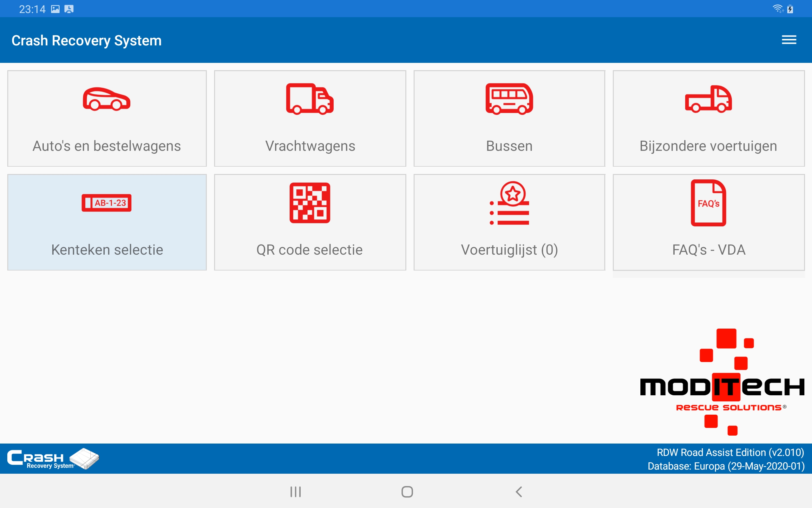
Task: Tap the FAQ's document icon
Action: [708, 203]
